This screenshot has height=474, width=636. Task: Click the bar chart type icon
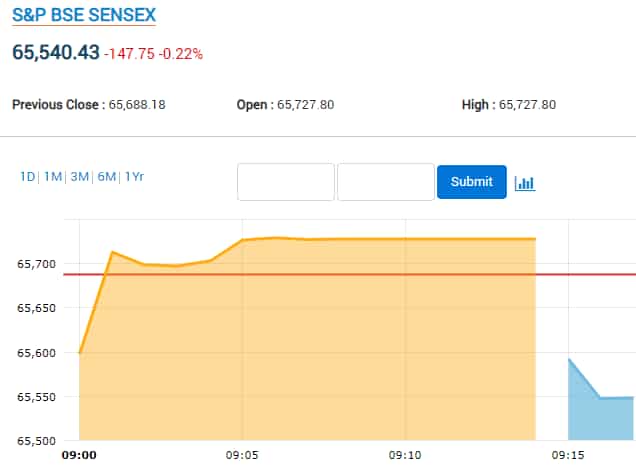525,183
